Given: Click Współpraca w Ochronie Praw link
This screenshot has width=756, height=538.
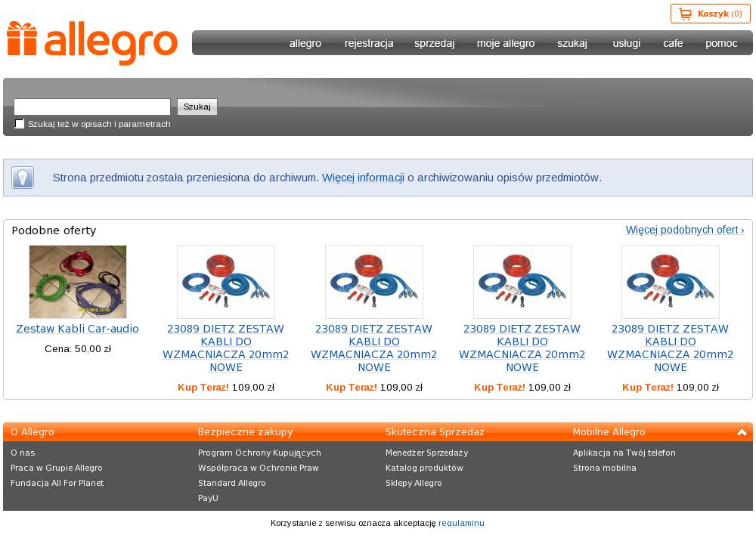Looking at the screenshot, I should coord(259,468).
